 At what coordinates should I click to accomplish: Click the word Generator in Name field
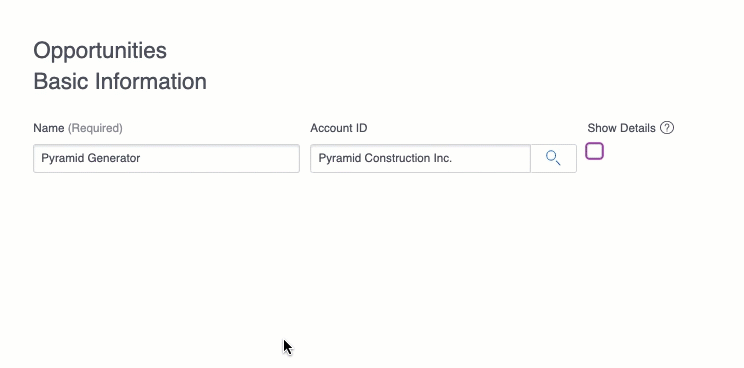point(114,158)
